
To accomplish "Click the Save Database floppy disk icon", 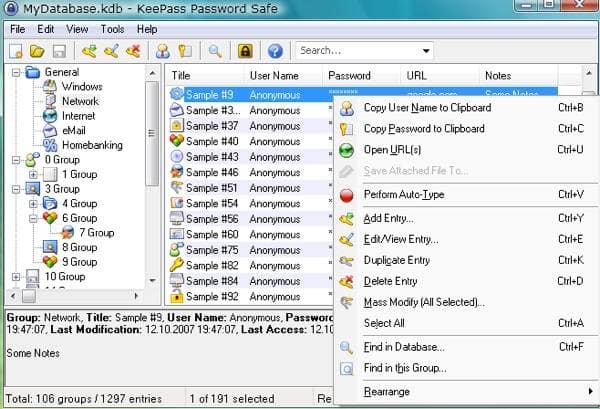I will [x=58, y=50].
